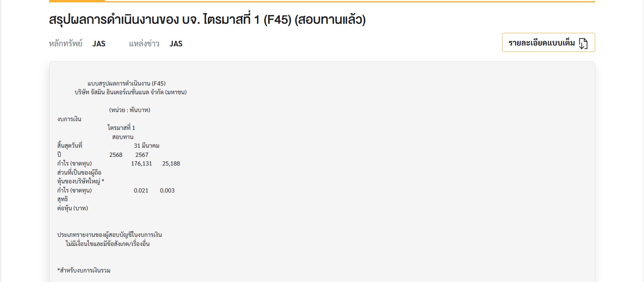
Task: Select the profit figure 25,188
Action: pyautogui.click(x=171, y=163)
